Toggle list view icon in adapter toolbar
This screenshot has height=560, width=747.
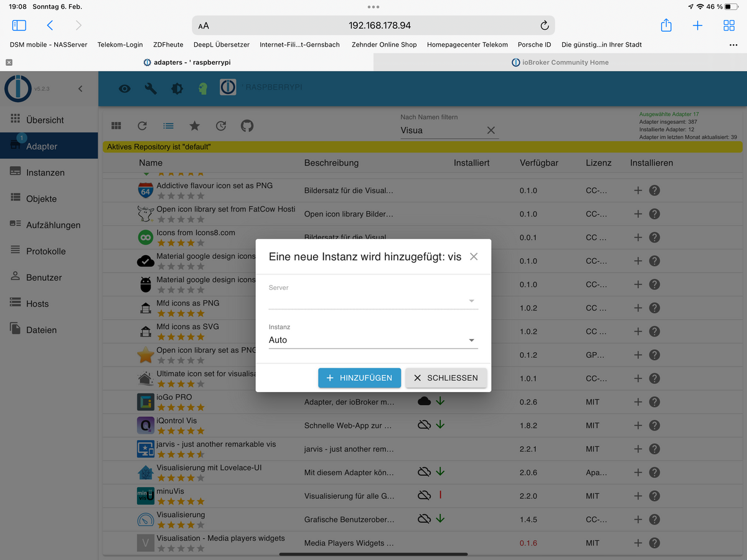[x=169, y=126]
